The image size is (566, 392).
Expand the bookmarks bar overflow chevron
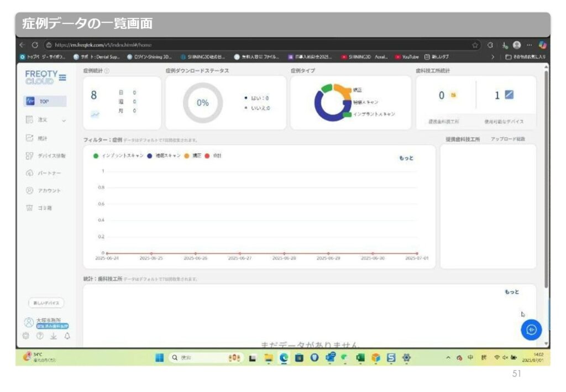pyautogui.click(x=492, y=56)
